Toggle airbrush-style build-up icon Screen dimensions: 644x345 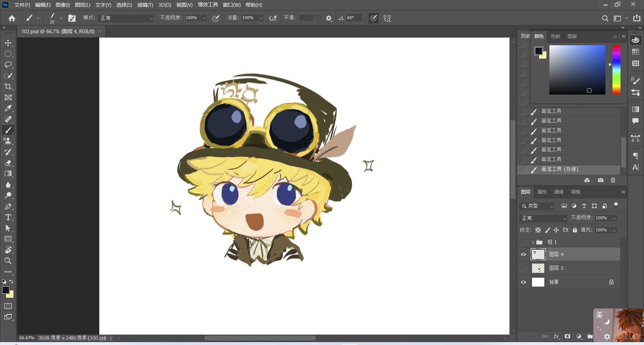273,18
